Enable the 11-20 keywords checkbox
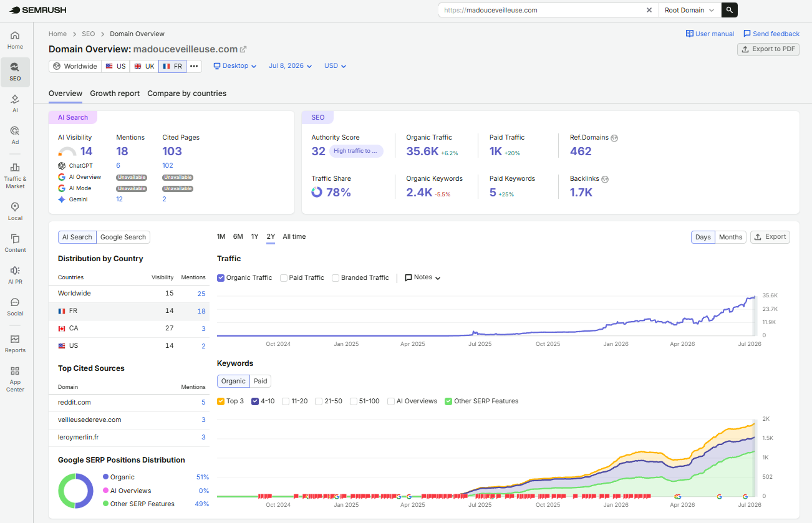The image size is (812, 523). pyautogui.click(x=286, y=401)
